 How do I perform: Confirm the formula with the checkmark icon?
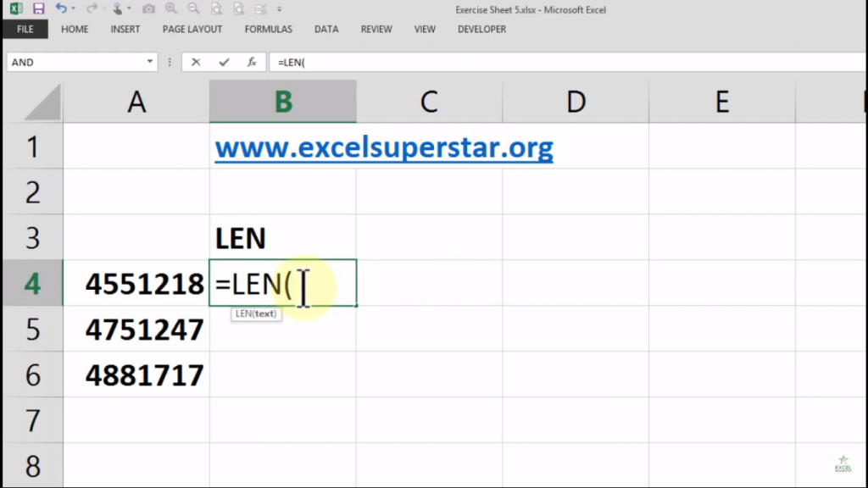click(223, 61)
